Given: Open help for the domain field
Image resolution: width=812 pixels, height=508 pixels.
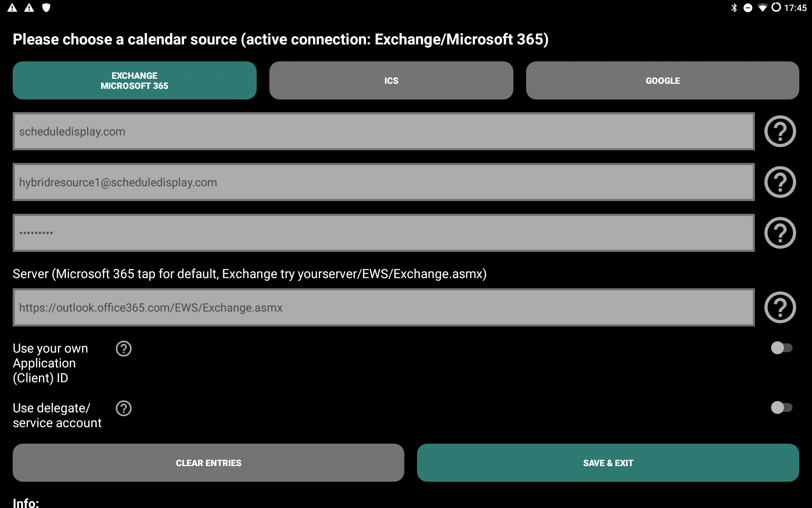Looking at the screenshot, I should [x=780, y=131].
